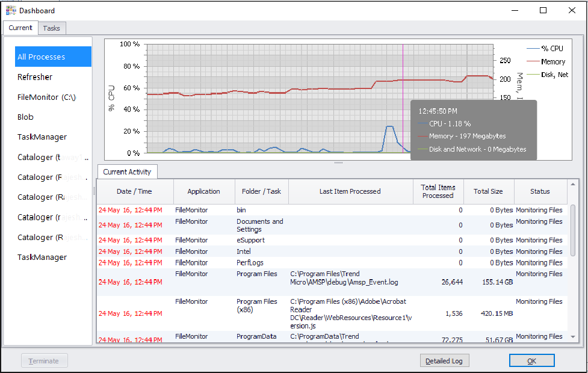Click scroll up arrow of activity table
Viewport: 588px width, 373px height.
[572, 184]
